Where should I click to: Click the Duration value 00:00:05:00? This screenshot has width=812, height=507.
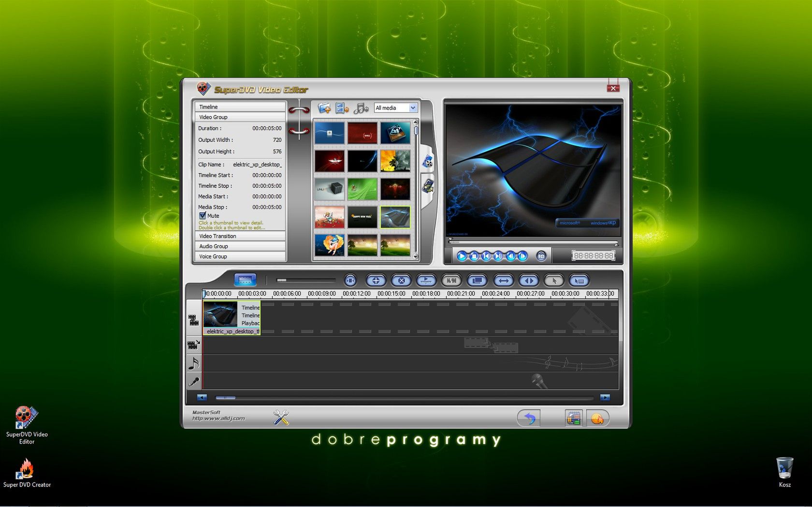click(x=267, y=128)
